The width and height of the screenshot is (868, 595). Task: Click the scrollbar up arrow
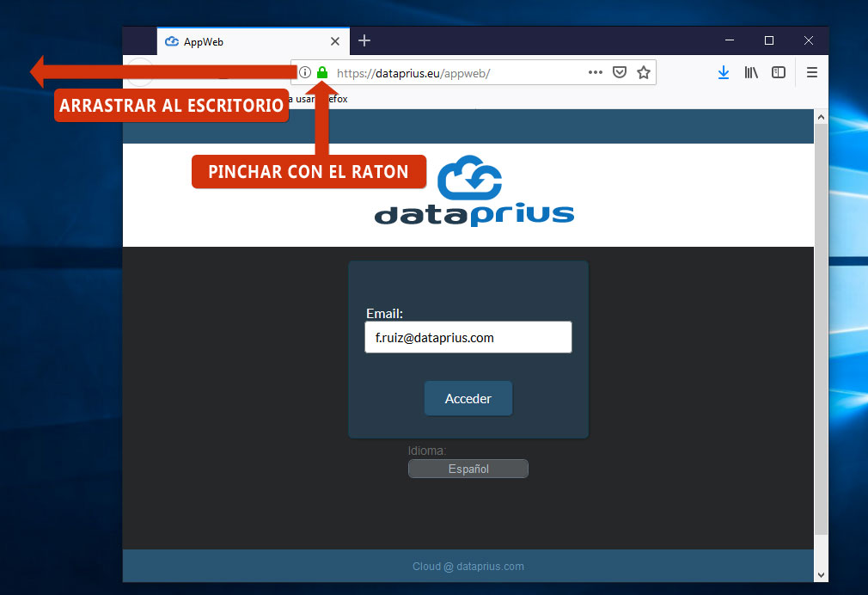coord(821,117)
